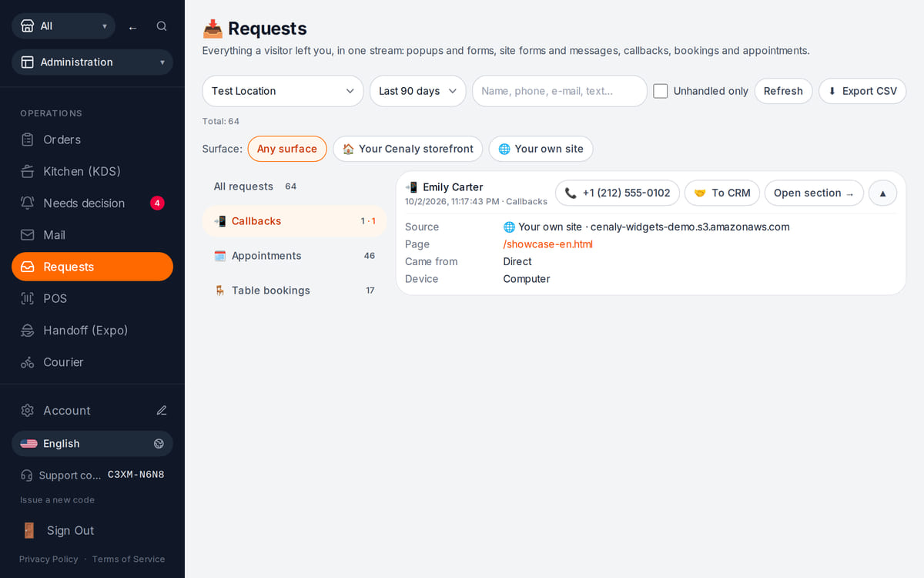The image size is (924, 578).
Task: Click the support code C3XM-N6N8
Action: pyautogui.click(x=136, y=475)
